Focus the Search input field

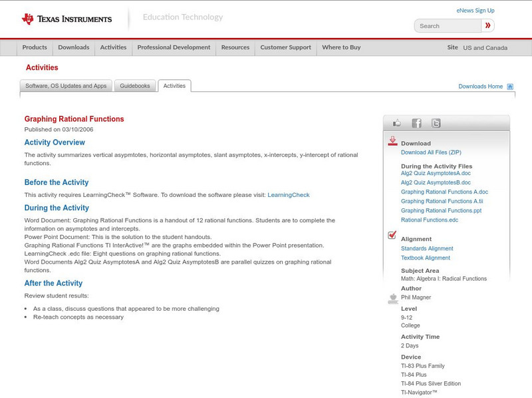(x=448, y=26)
